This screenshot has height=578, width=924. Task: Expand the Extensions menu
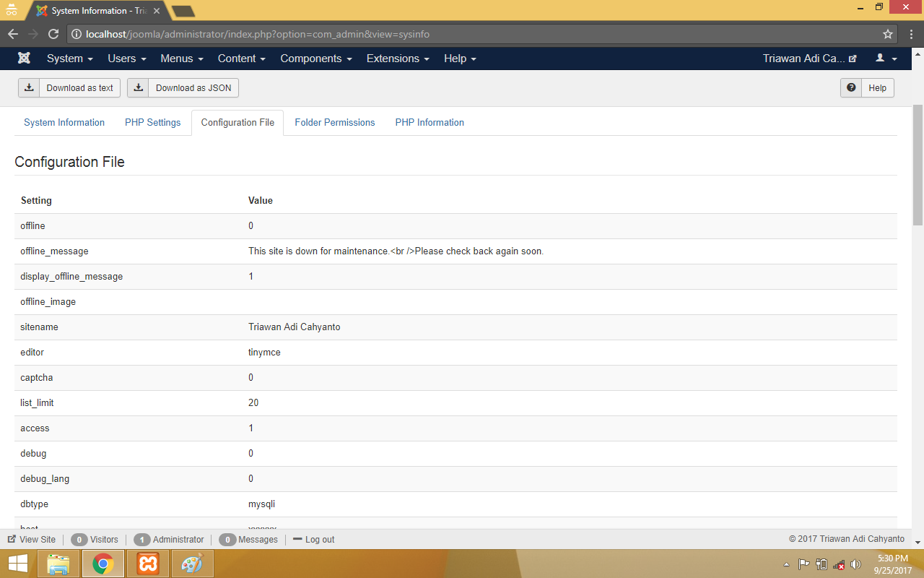pyautogui.click(x=398, y=59)
